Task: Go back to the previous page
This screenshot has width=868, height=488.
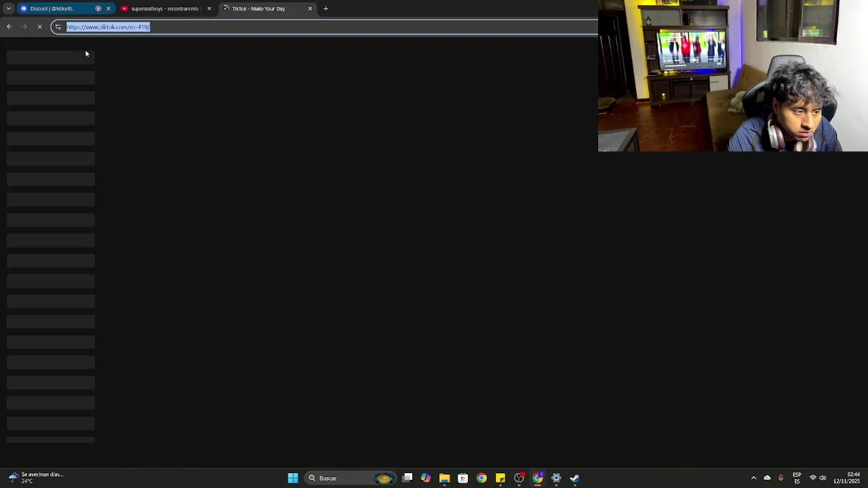Action: (9, 27)
